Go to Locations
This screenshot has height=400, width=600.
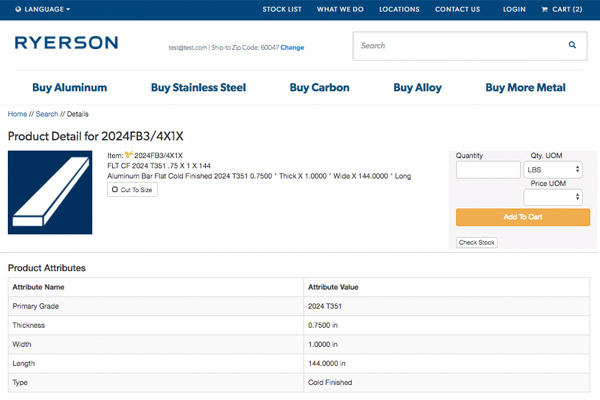(399, 10)
